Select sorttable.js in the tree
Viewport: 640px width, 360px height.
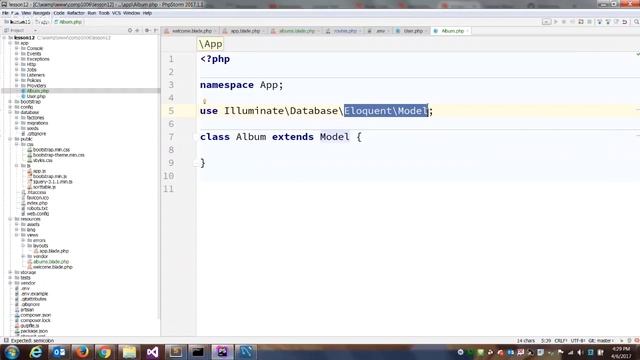pyautogui.click(x=44, y=187)
